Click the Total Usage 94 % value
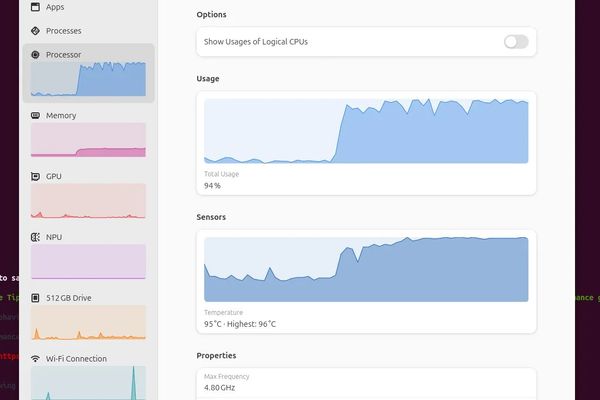Screen dimensions: 600x400 click(212, 186)
